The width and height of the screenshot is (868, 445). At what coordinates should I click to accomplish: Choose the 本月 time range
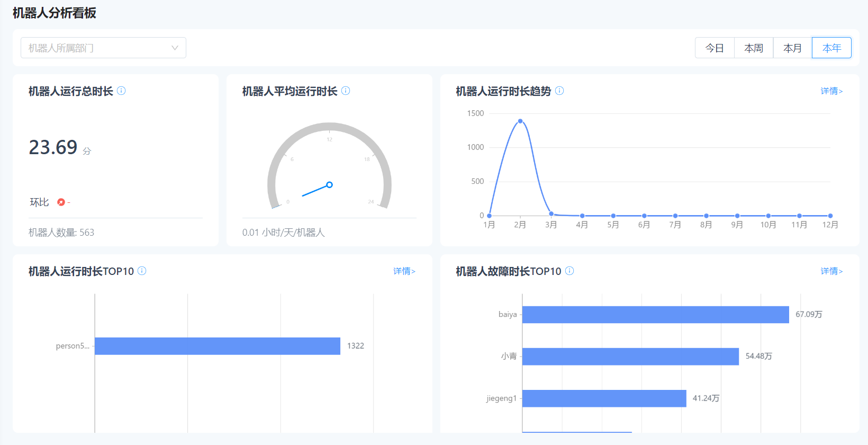coord(792,48)
